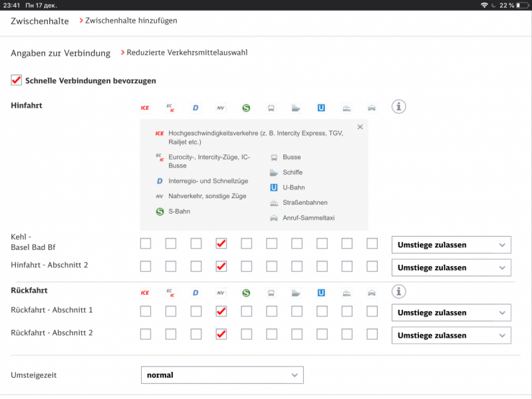
Task: Uncheck Nahverkehr for Rückfahrt - Abschnitt 1
Action: coord(221,311)
